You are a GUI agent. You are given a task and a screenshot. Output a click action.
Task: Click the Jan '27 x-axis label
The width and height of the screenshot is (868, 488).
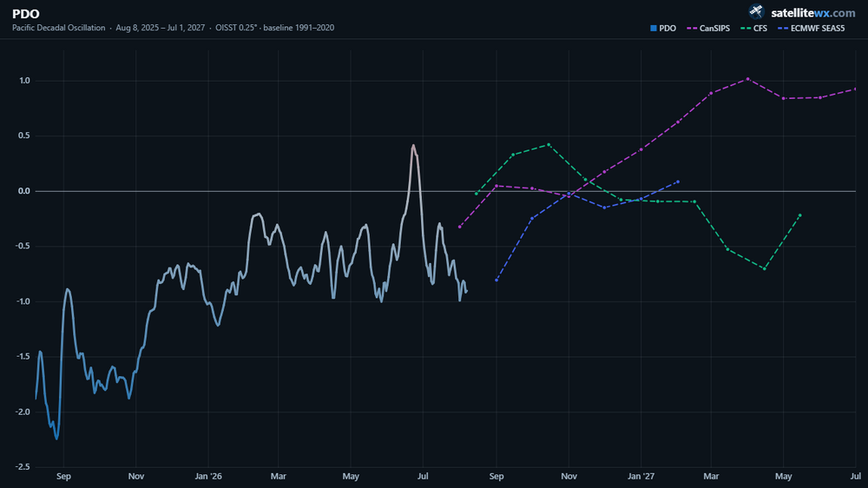point(641,477)
